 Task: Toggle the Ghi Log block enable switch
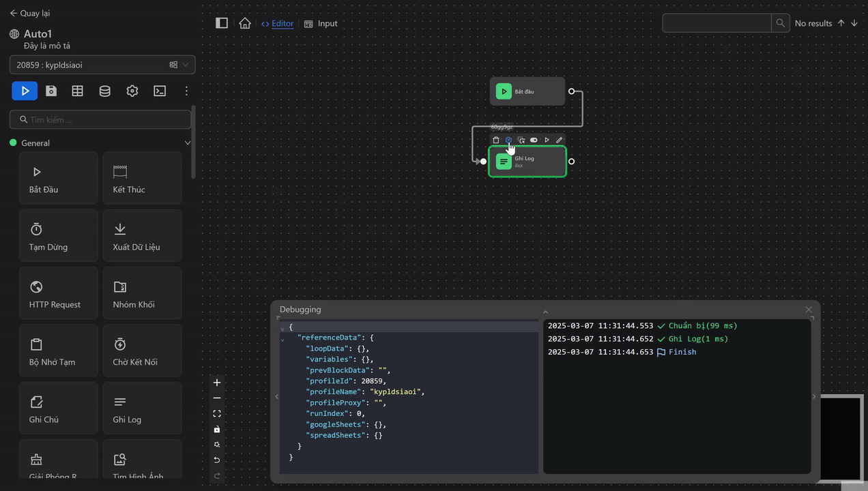click(534, 140)
